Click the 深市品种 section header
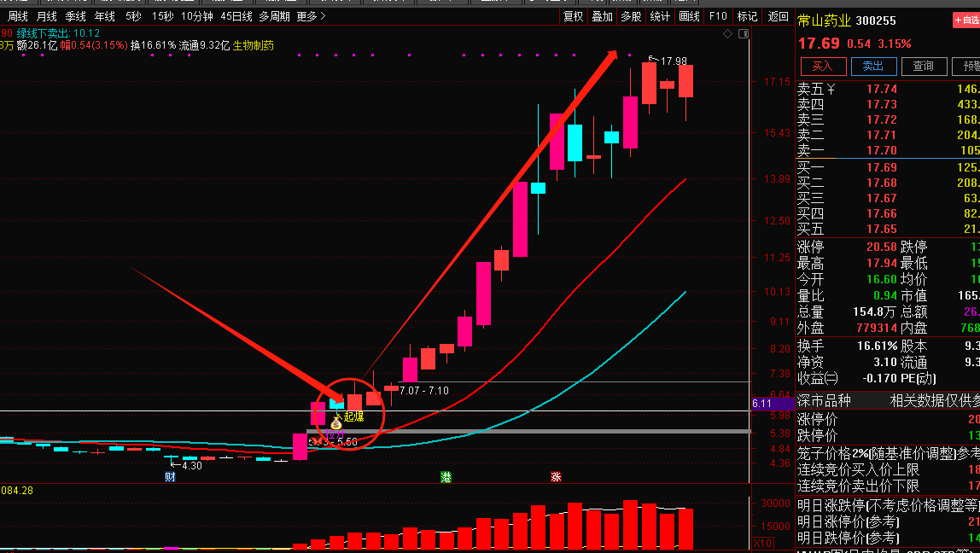 [824, 400]
